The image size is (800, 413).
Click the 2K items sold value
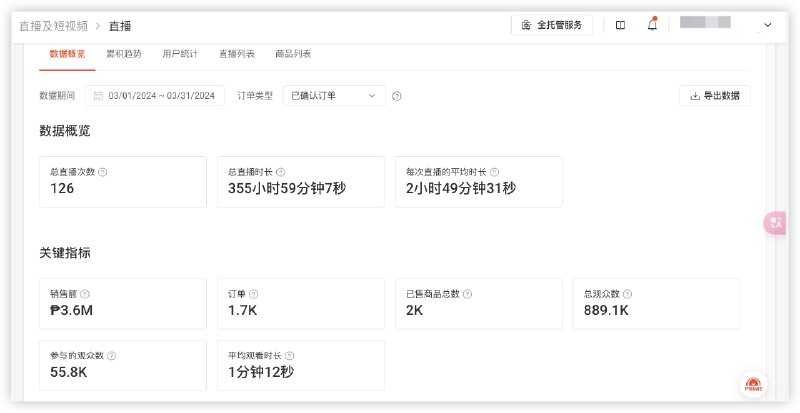tap(414, 310)
